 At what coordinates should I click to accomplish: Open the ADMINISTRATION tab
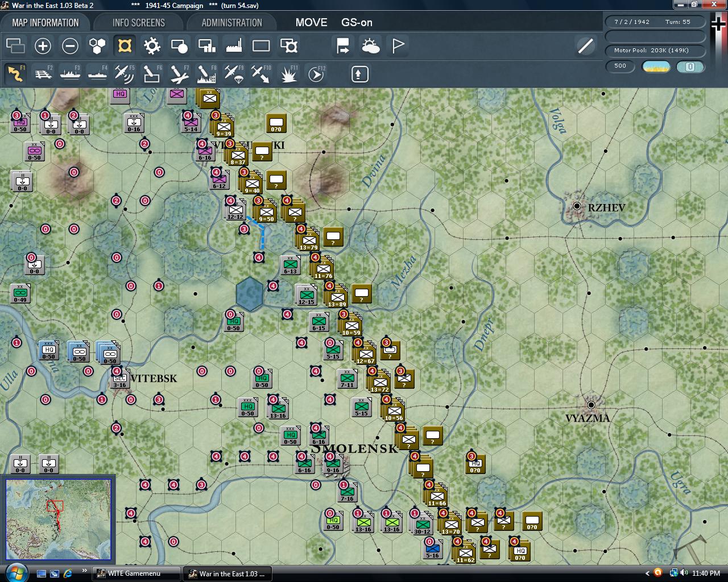pos(231,23)
